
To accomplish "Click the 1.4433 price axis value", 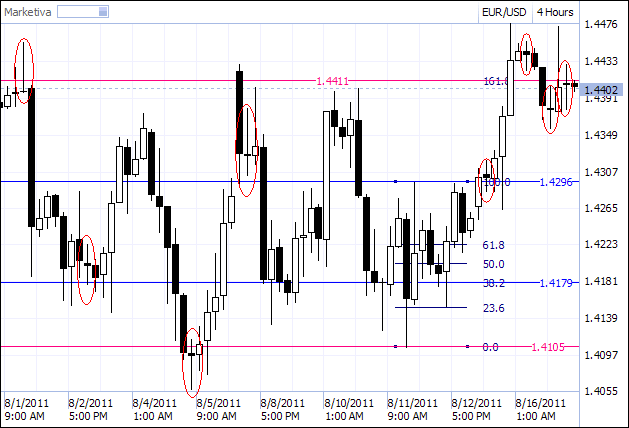I will click(601, 61).
